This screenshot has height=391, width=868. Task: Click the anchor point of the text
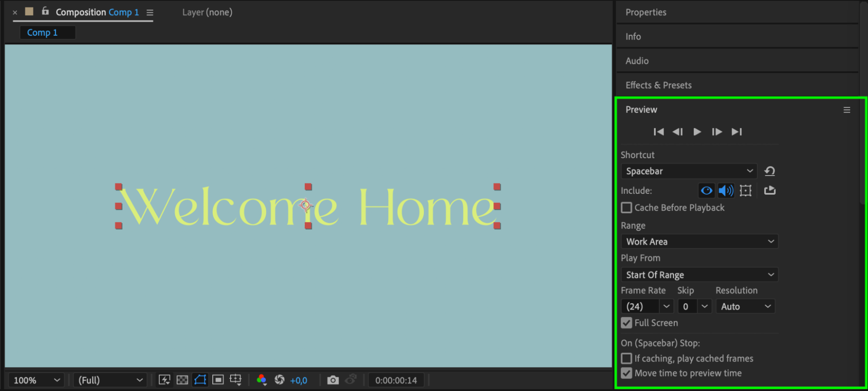click(x=305, y=205)
